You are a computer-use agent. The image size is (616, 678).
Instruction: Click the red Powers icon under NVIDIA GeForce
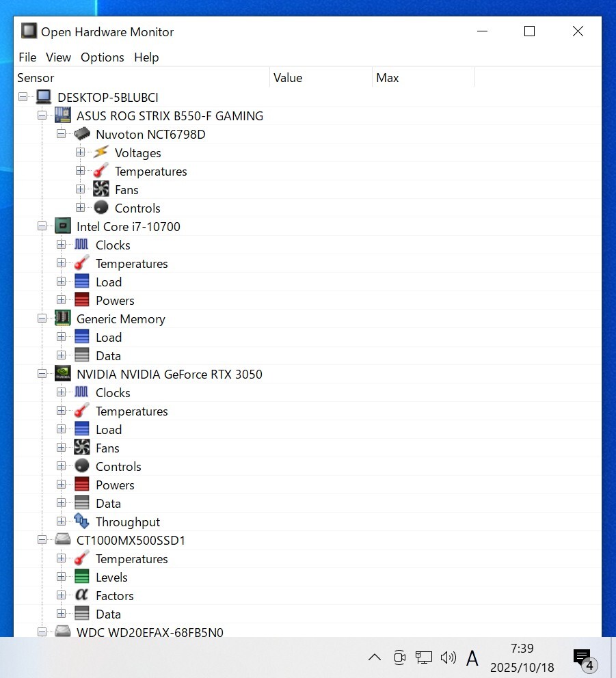click(82, 485)
